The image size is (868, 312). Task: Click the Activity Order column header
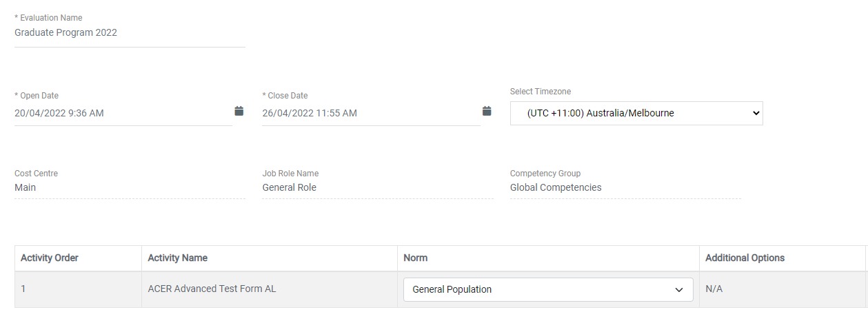[x=50, y=258]
